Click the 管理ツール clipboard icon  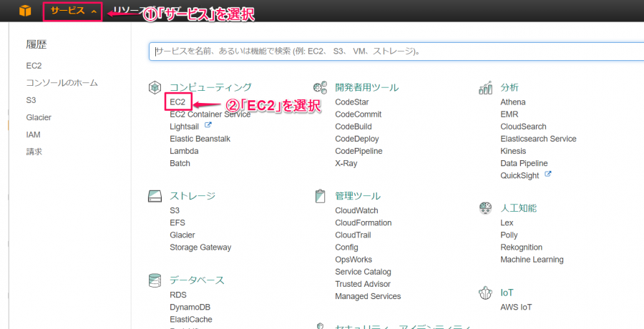(x=320, y=196)
